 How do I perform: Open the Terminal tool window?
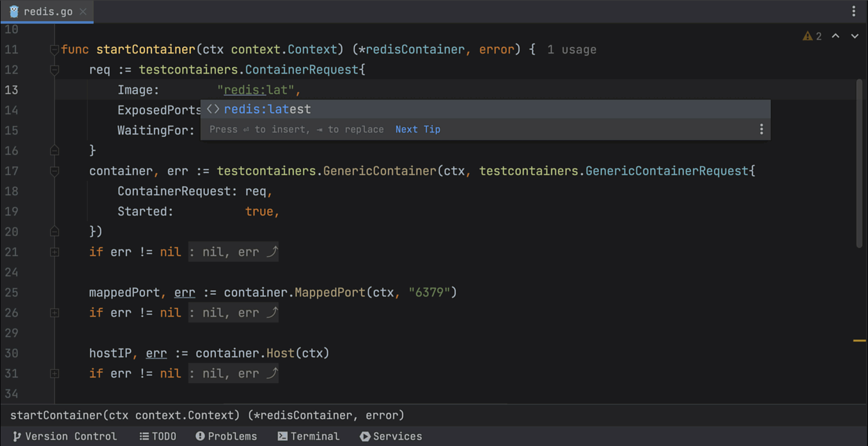pos(308,436)
